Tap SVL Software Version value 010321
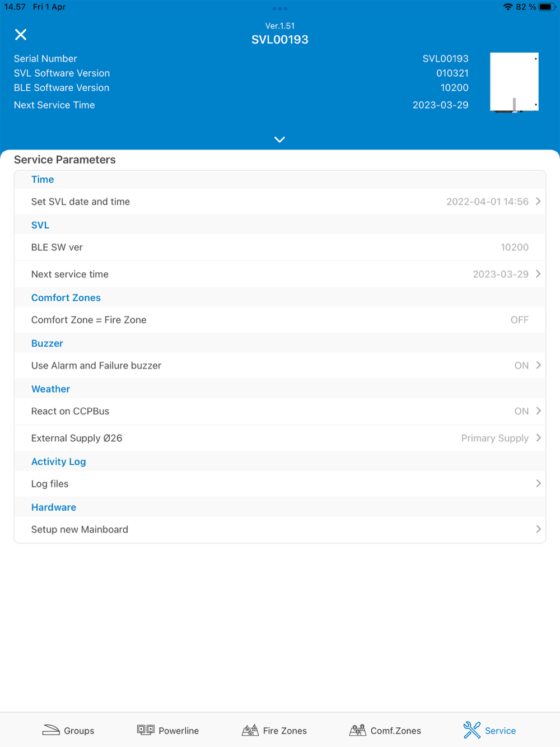560x747 pixels. click(452, 73)
